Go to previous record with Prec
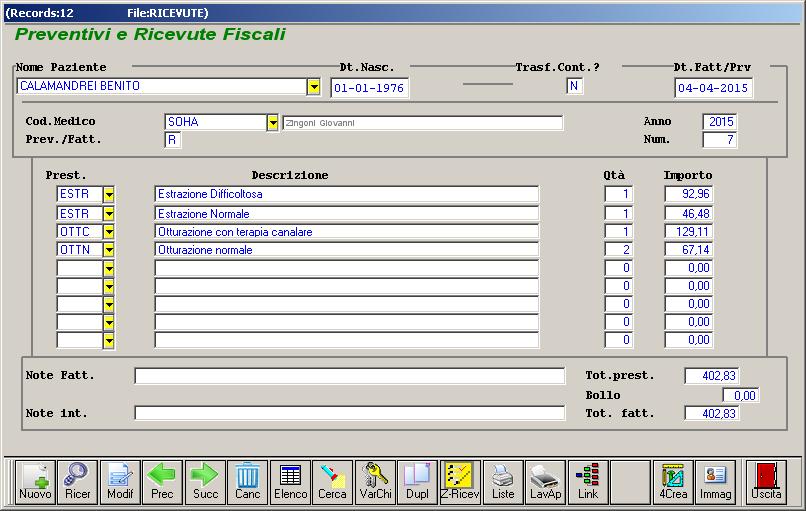 click(x=162, y=482)
